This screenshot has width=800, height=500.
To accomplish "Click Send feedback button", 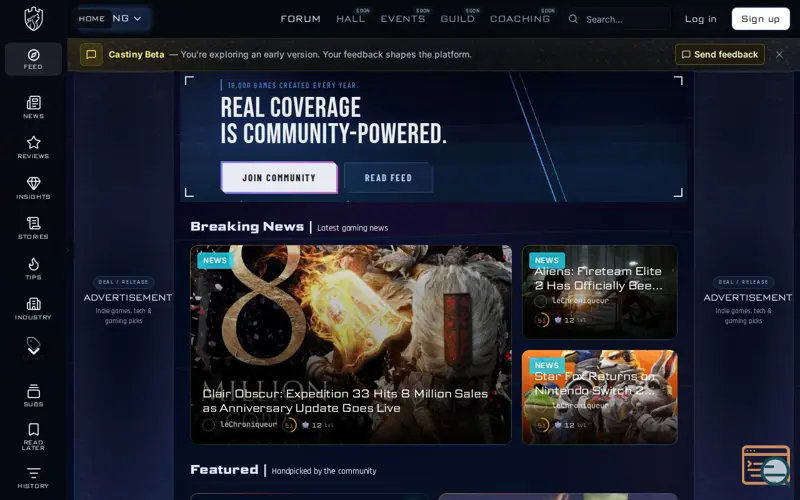I will point(719,55).
